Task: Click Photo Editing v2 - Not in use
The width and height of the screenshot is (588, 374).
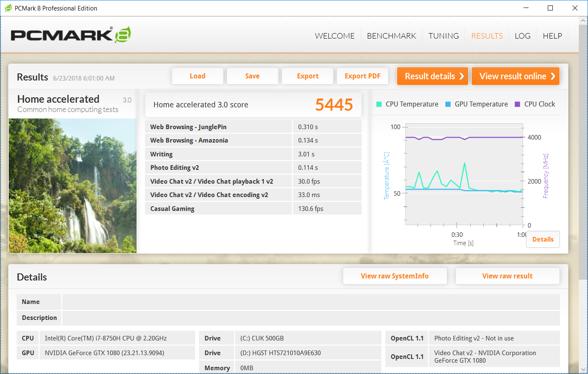Action: tap(474, 338)
